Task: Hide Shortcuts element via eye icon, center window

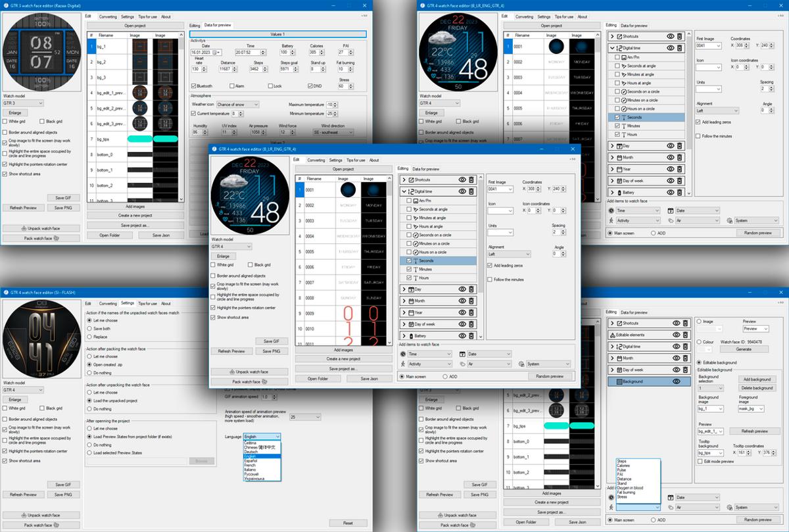Action: (462, 180)
